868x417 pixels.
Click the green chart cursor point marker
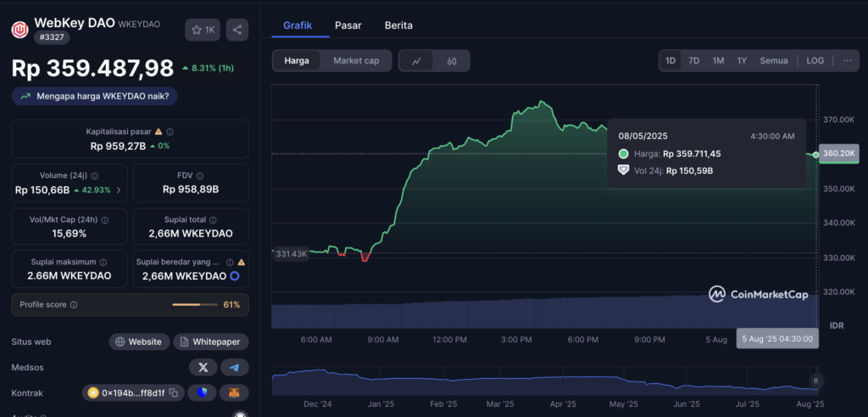click(x=815, y=154)
